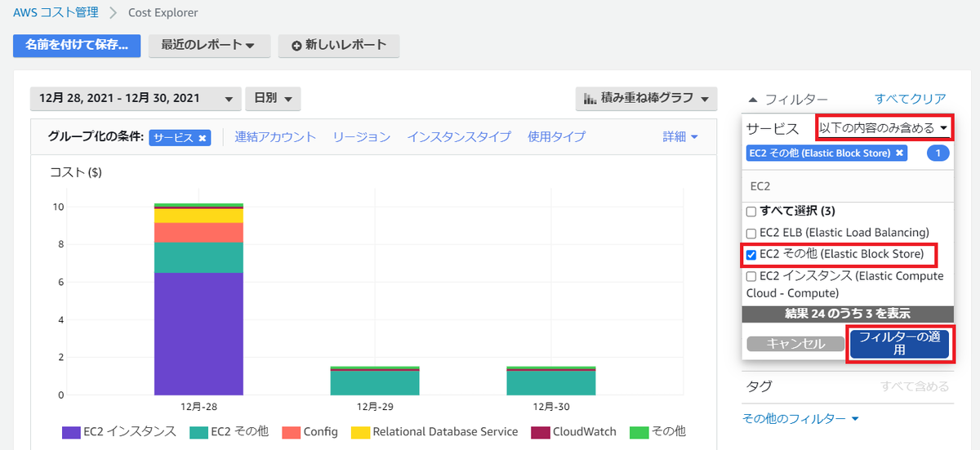
Task: Focus the service search field containing EC2
Action: tap(848, 186)
